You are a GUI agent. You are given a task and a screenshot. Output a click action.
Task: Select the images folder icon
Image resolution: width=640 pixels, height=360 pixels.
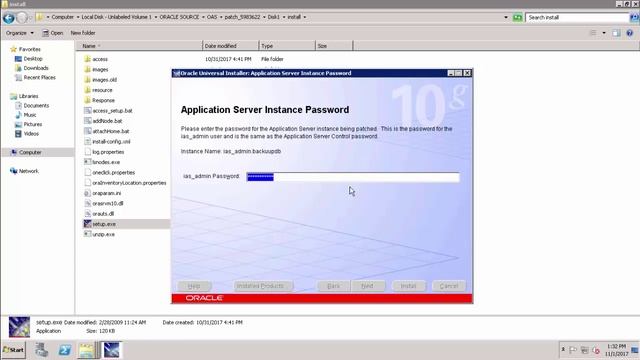pos(87,69)
